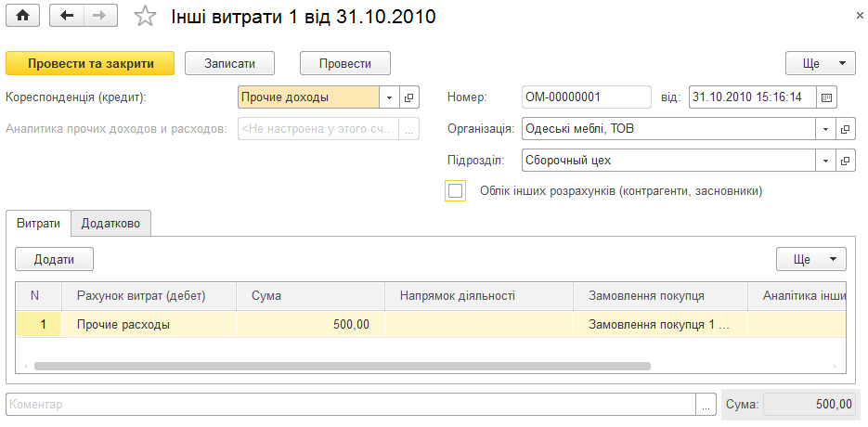The height and width of the screenshot is (427, 868).
Task: Click the document date field
Action: click(x=753, y=97)
